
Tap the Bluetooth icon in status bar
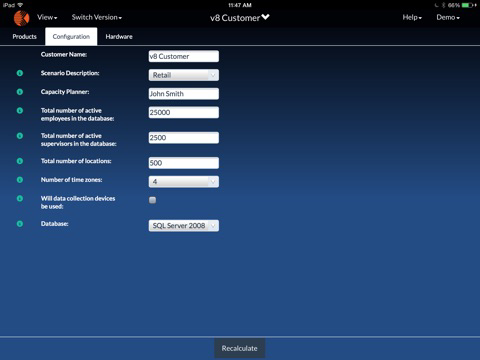click(x=444, y=5)
